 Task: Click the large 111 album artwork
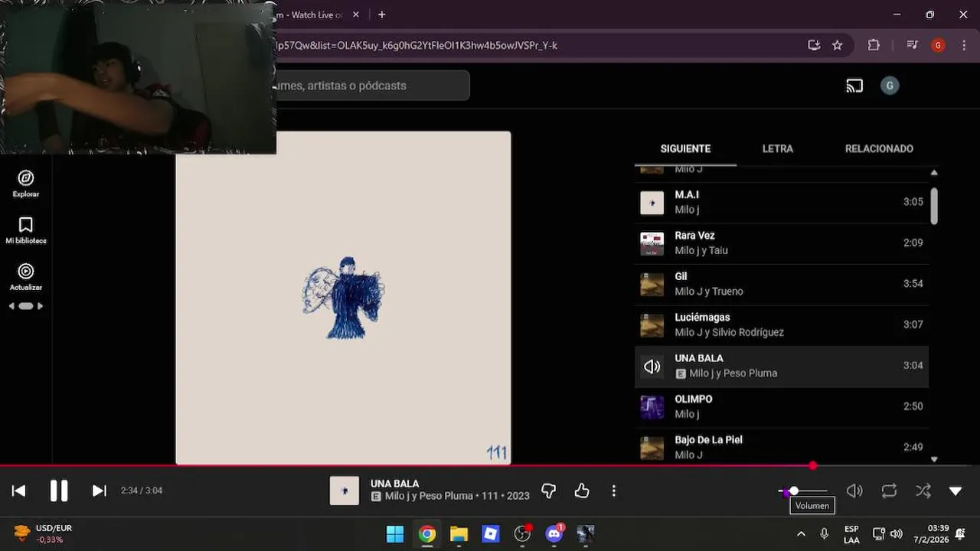343,298
